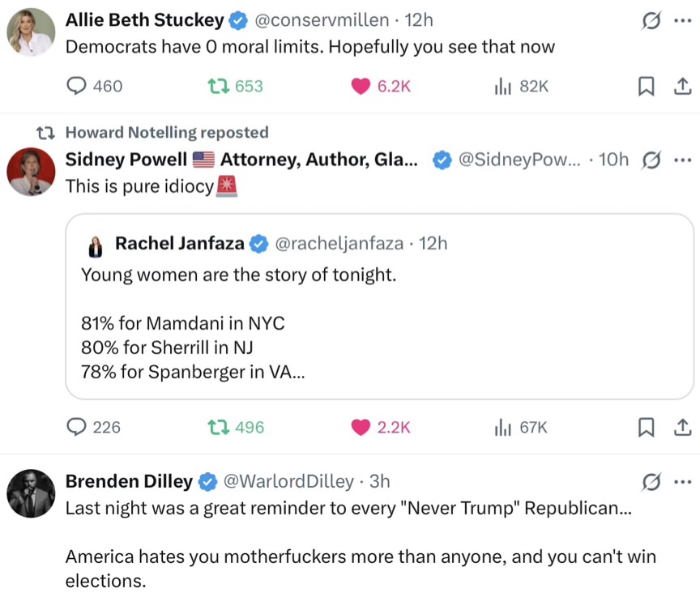Viewport: 700px width, 597px height.
Task: Repost Sidney Powell's post with 496 reposts
Action: pyautogui.click(x=218, y=427)
